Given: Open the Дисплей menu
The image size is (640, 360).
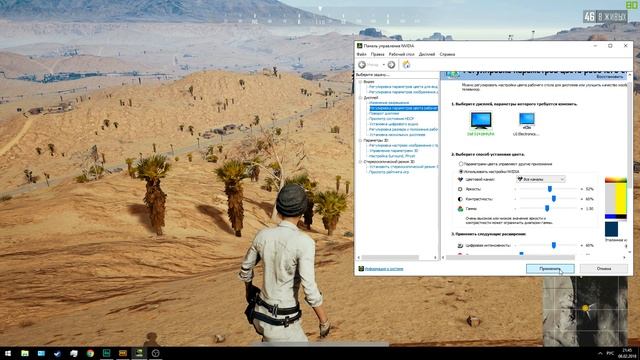Looking at the screenshot, I should point(427,54).
